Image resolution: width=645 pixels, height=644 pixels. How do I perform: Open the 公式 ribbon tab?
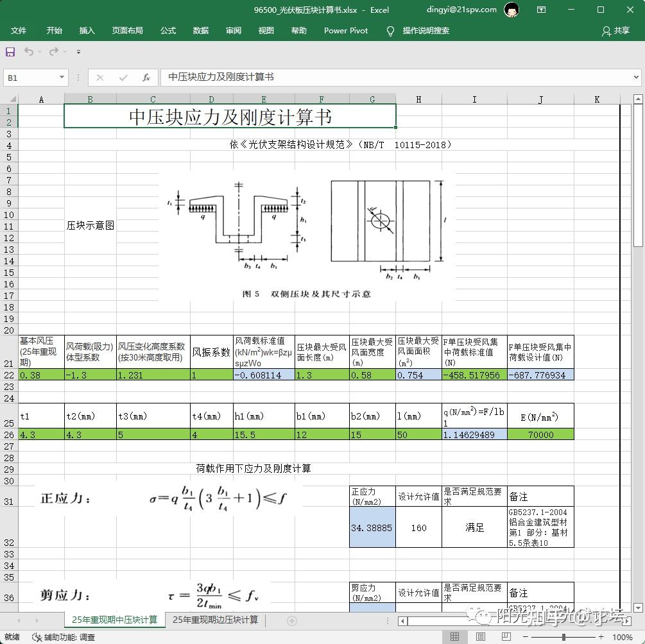[x=168, y=31]
